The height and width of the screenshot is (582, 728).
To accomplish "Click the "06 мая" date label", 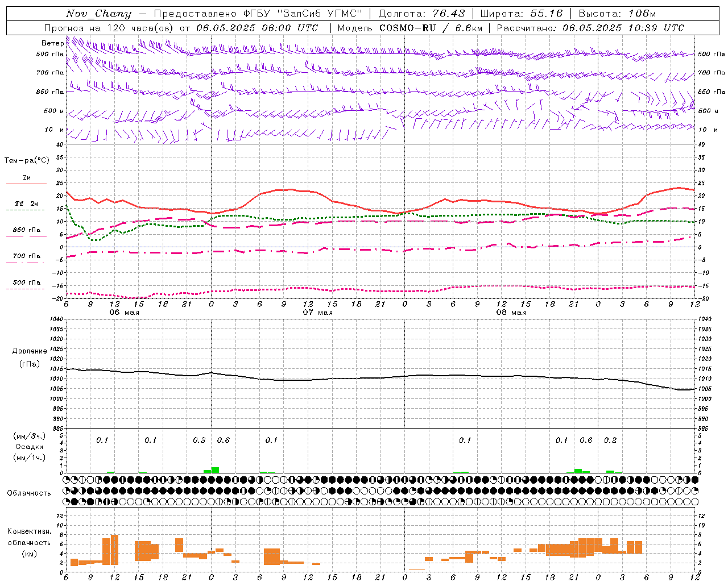I will pyautogui.click(x=124, y=312).
